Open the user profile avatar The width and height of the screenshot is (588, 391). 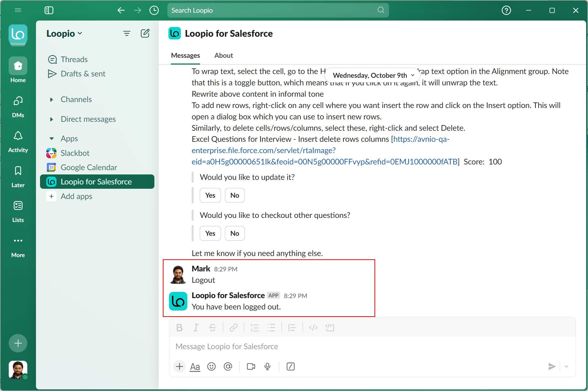(x=18, y=370)
